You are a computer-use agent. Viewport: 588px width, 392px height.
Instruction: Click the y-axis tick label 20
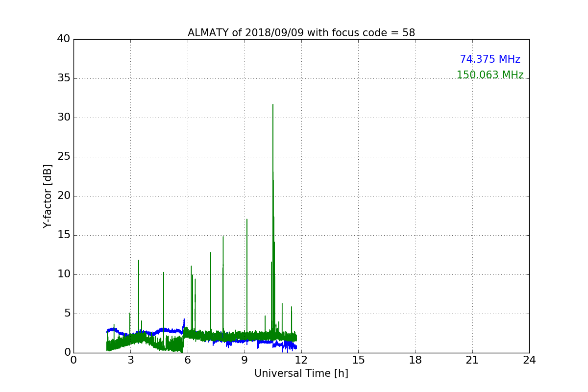coord(64,196)
